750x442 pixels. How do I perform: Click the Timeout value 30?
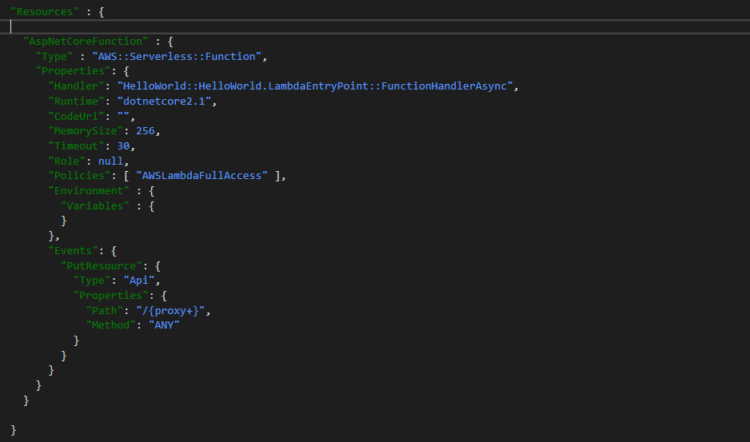[123, 146]
